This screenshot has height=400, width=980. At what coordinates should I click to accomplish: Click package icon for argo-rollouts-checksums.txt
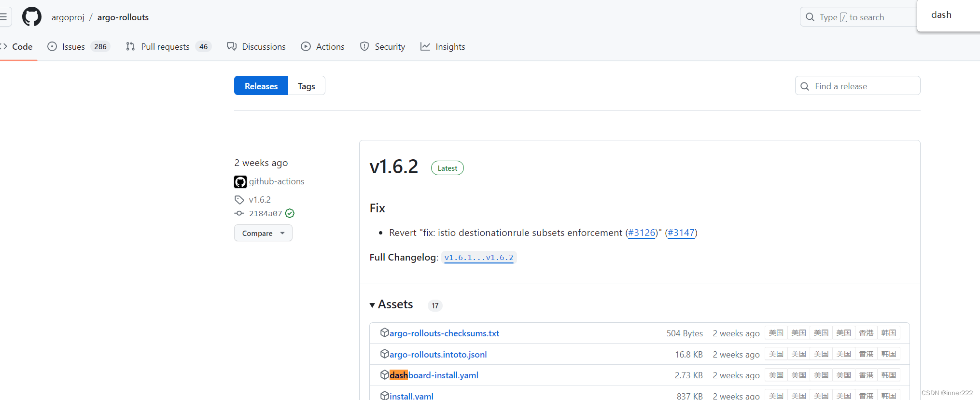[385, 332]
